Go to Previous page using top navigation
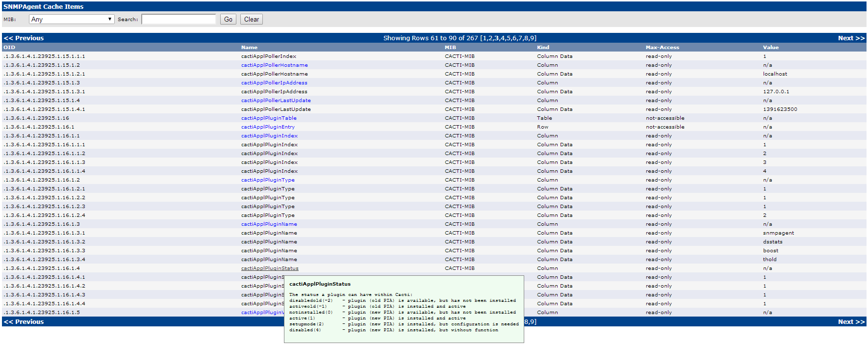 coord(24,38)
